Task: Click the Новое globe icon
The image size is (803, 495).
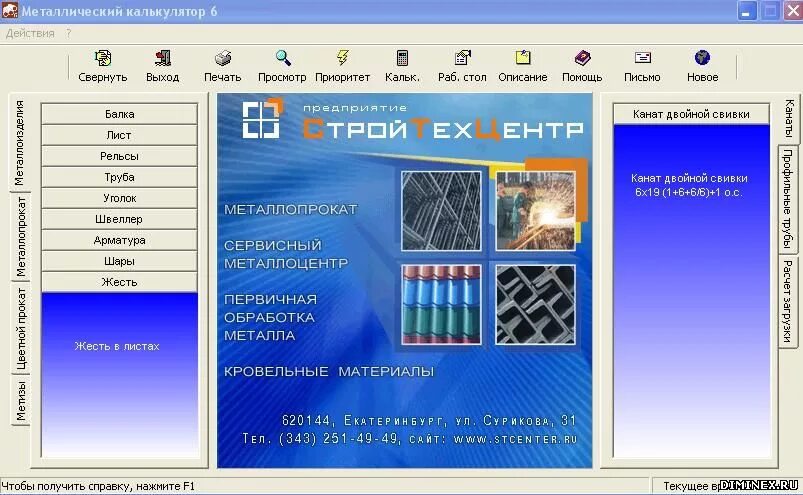Action: (x=702, y=58)
